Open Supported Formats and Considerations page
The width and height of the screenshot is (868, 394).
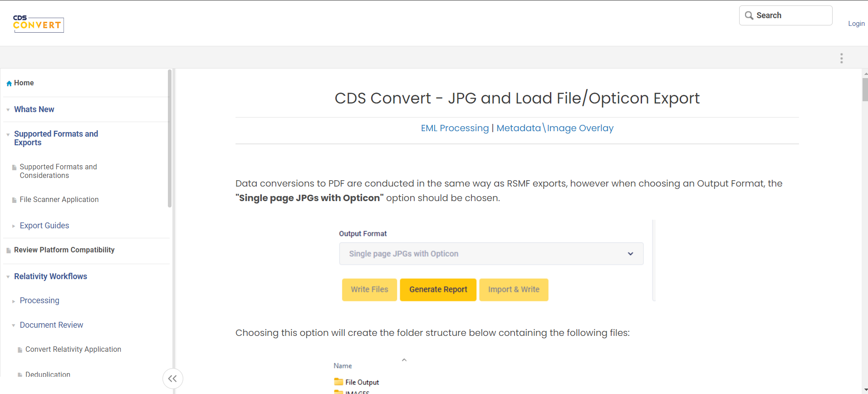[58, 171]
